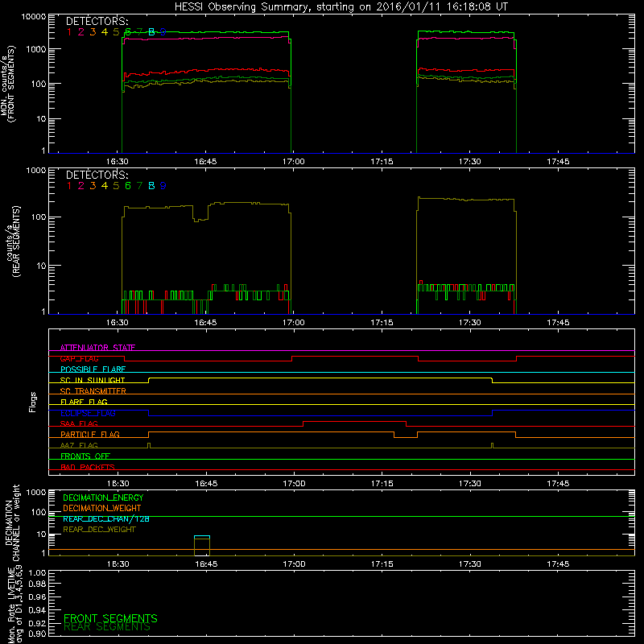Click the GAP_FLAG label
The image size is (644, 644).
pos(79,358)
